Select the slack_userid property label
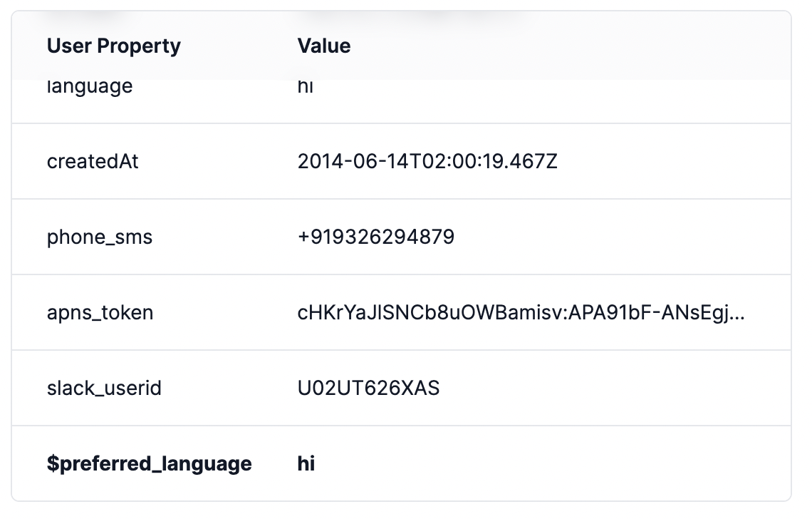This screenshot has height=519, width=812. (x=104, y=388)
